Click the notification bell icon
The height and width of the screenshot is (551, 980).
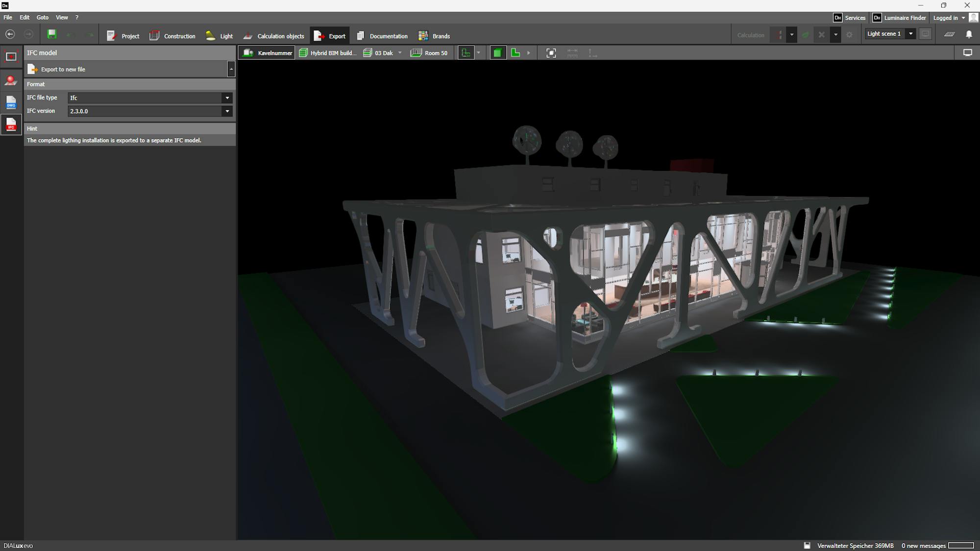point(969,34)
